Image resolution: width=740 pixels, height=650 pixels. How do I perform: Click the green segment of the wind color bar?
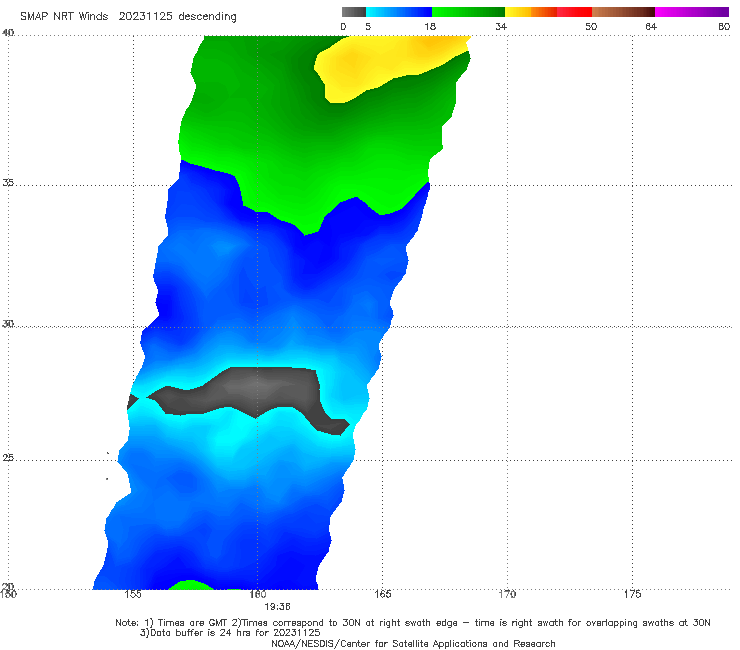point(468,12)
